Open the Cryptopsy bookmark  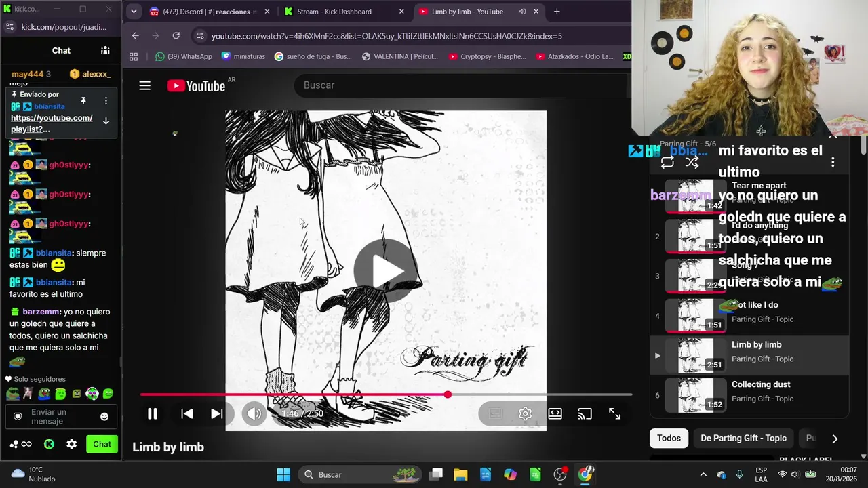(488, 56)
